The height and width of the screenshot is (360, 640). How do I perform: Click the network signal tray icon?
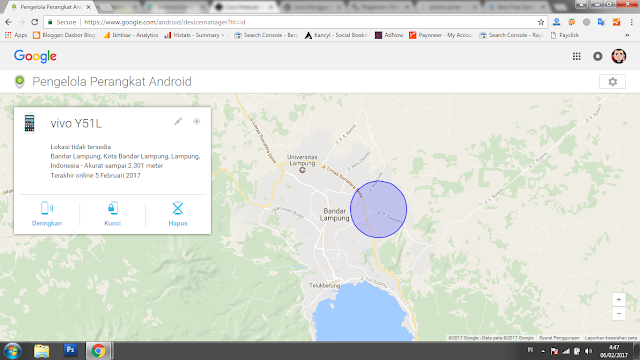tap(566, 351)
